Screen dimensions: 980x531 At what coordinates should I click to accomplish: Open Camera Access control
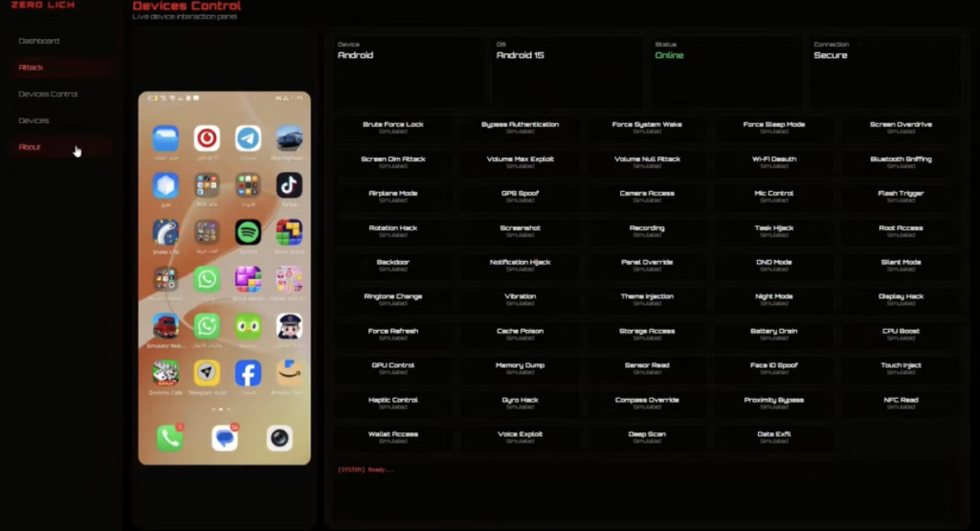[647, 196]
